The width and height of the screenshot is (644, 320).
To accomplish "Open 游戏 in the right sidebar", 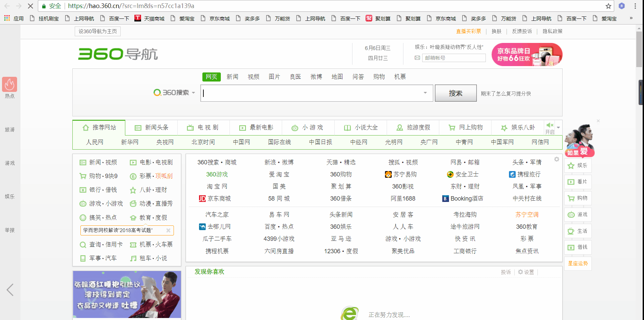I will (x=578, y=215).
